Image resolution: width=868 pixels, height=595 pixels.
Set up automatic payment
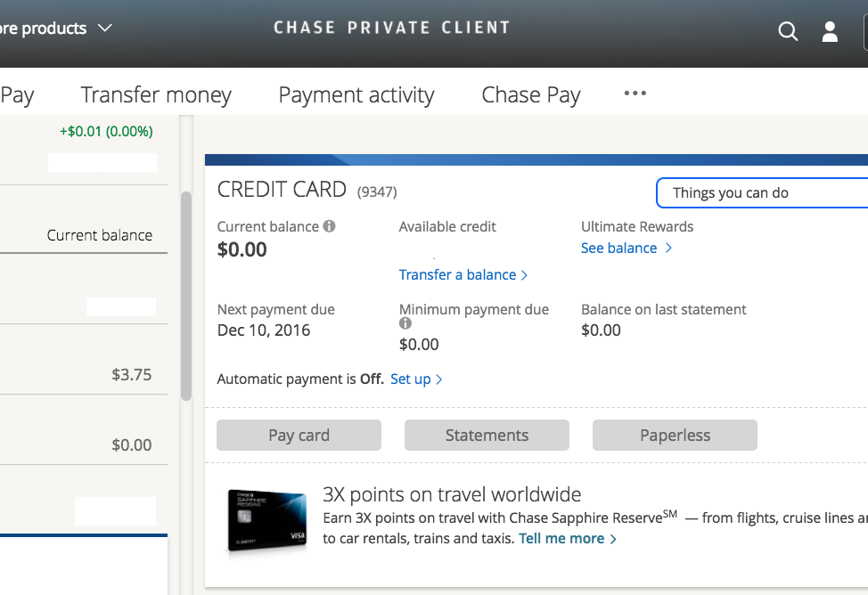tap(413, 379)
